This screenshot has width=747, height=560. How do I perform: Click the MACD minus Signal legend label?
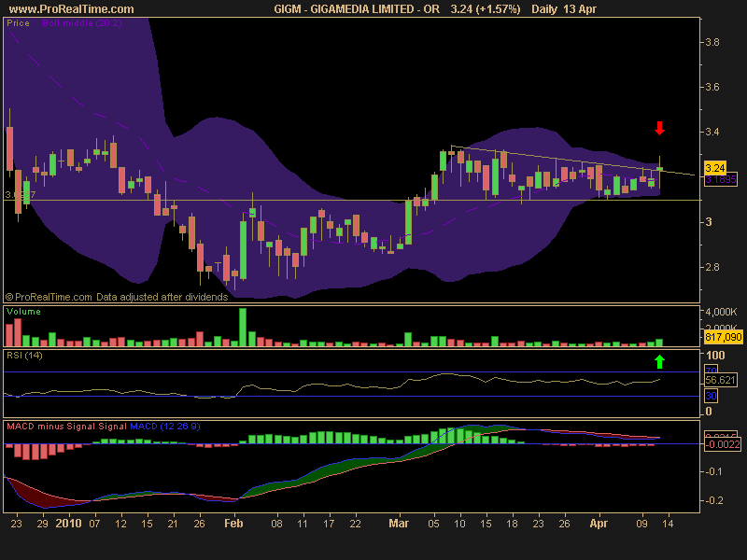click(x=51, y=427)
